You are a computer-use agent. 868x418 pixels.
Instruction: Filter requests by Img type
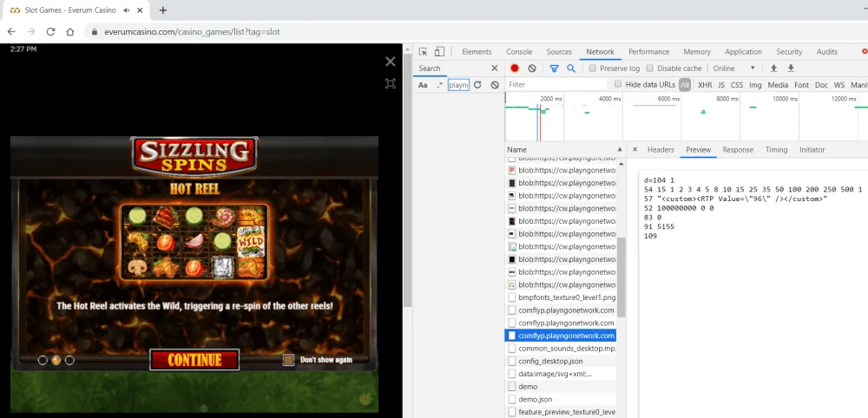pos(755,85)
